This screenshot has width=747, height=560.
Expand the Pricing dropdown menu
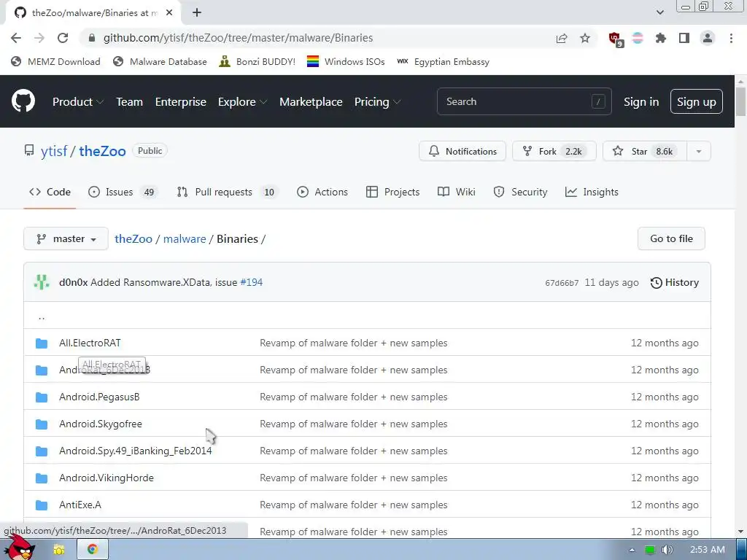[377, 101]
